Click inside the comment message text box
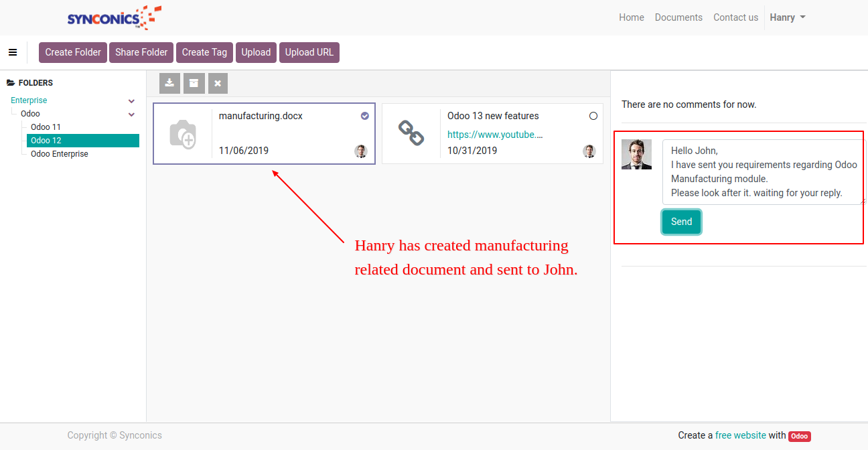868x450 pixels. click(764, 172)
